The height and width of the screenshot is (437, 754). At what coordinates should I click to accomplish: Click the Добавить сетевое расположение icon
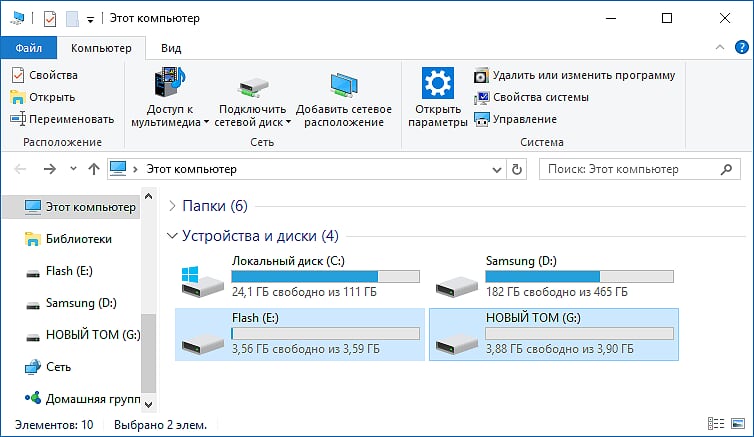(x=344, y=85)
